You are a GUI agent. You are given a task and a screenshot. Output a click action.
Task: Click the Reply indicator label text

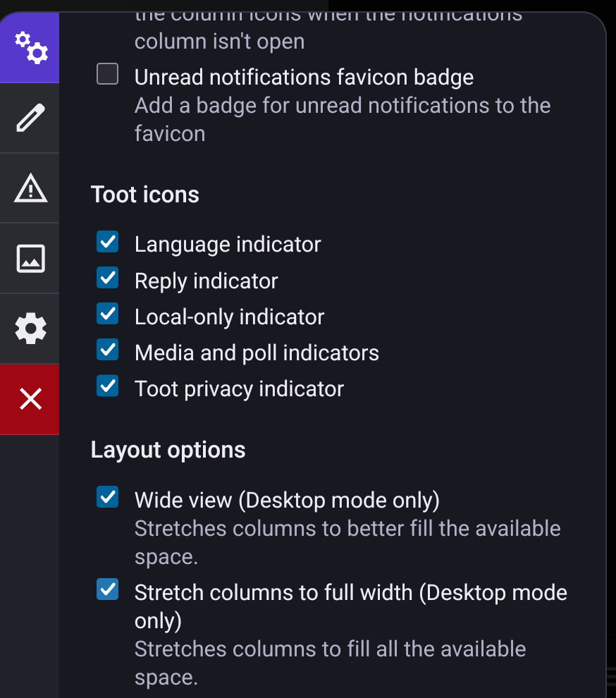(x=206, y=281)
